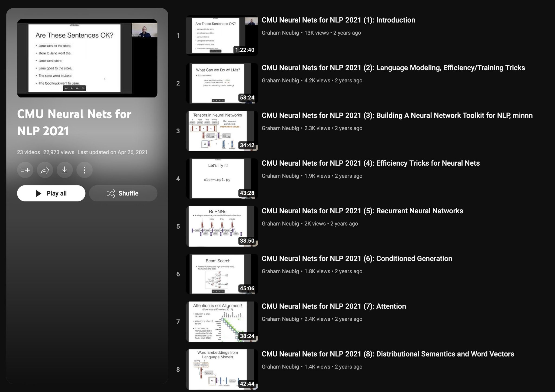Click the 38:50 duration badge
This screenshot has height=392, width=555.
click(x=247, y=241)
